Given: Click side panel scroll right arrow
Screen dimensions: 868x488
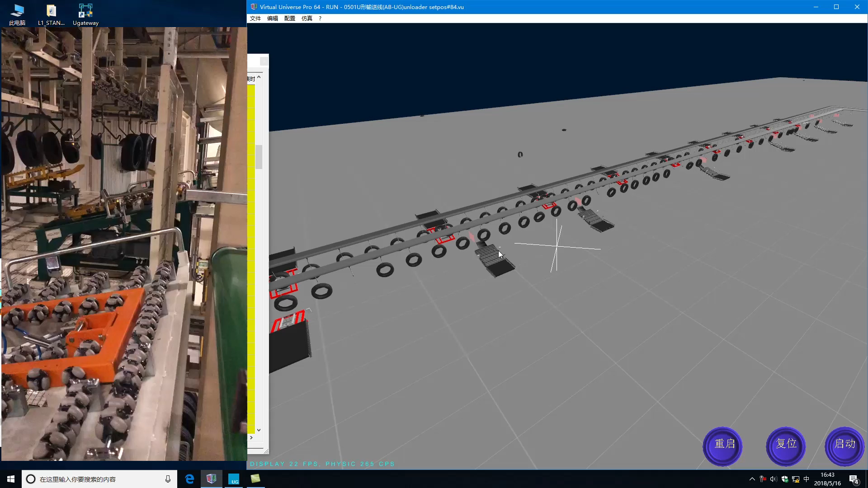Looking at the screenshot, I should [x=251, y=437].
